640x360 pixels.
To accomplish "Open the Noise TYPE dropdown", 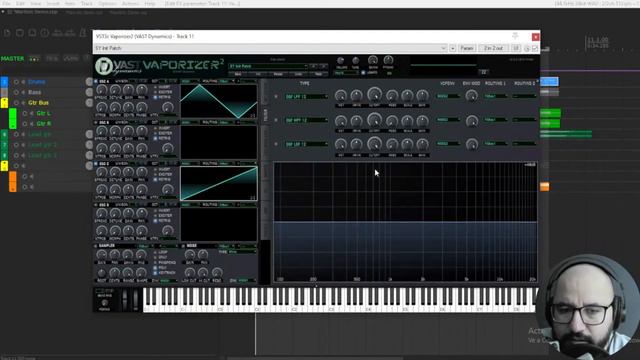I will (242, 252).
